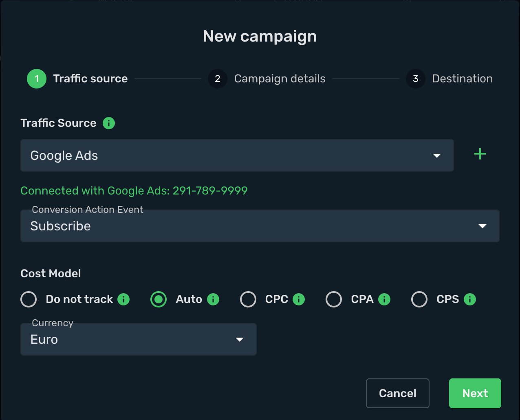Click the Cost Model heading
Image resolution: width=520 pixels, height=420 pixels.
[51, 274]
